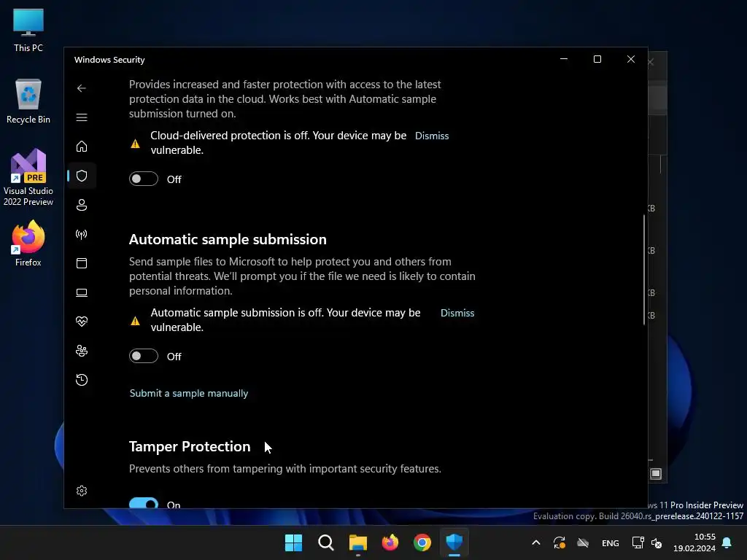Minimize the Windows Security window

tap(564, 59)
